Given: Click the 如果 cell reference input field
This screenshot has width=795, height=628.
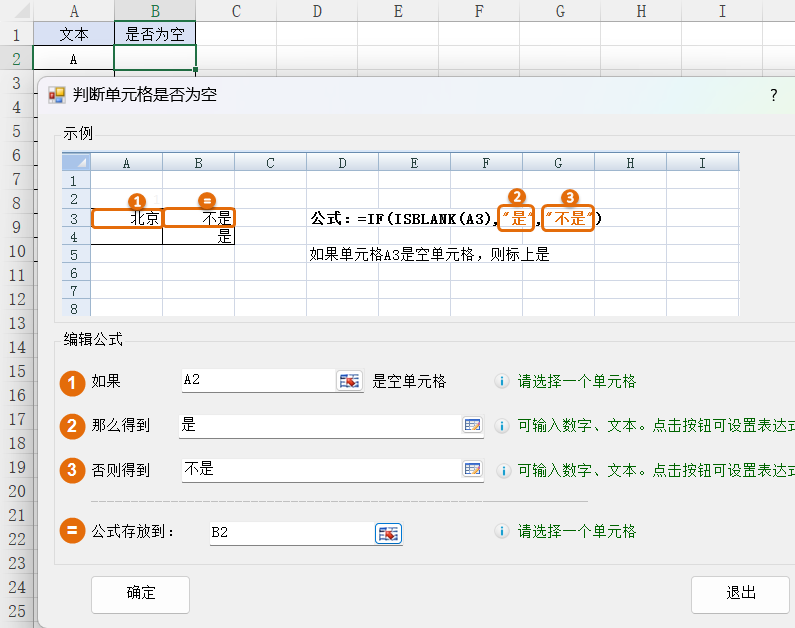Looking at the screenshot, I should coord(257,381).
